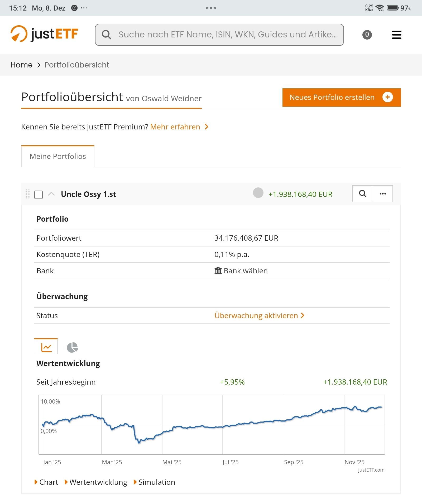Open the three-dot portfolio options menu
The height and width of the screenshot is (504, 422).
[383, 194]
